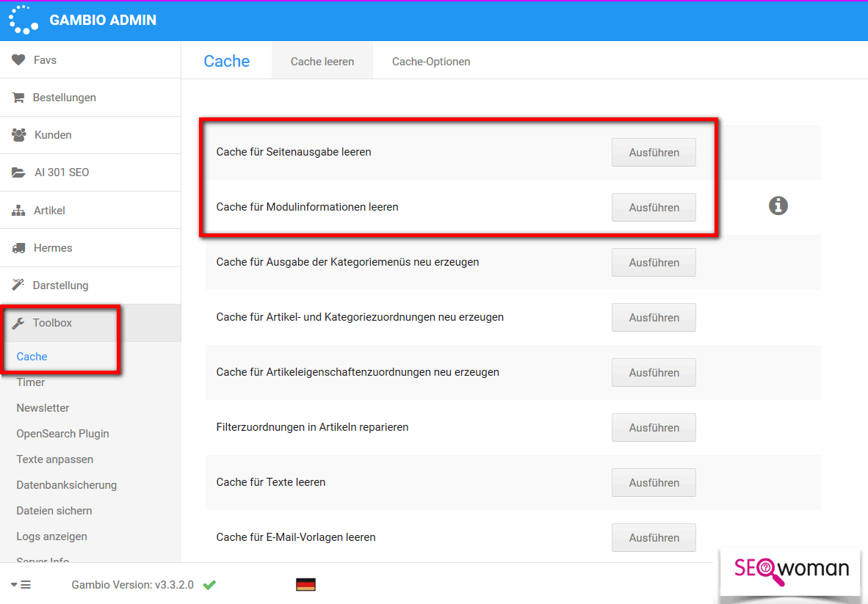Open Dateien sichern in the sidebar
The width and height of the screenshot is (868, 604).
[x=54, y=511]
